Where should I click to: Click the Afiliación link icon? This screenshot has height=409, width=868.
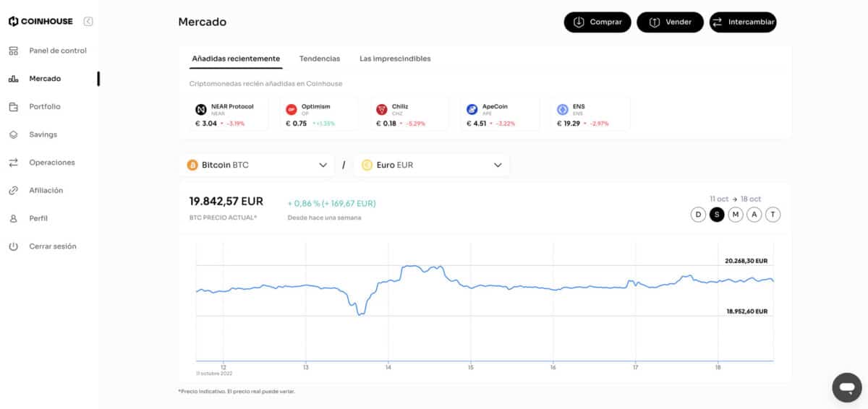[x=13, y=191]
